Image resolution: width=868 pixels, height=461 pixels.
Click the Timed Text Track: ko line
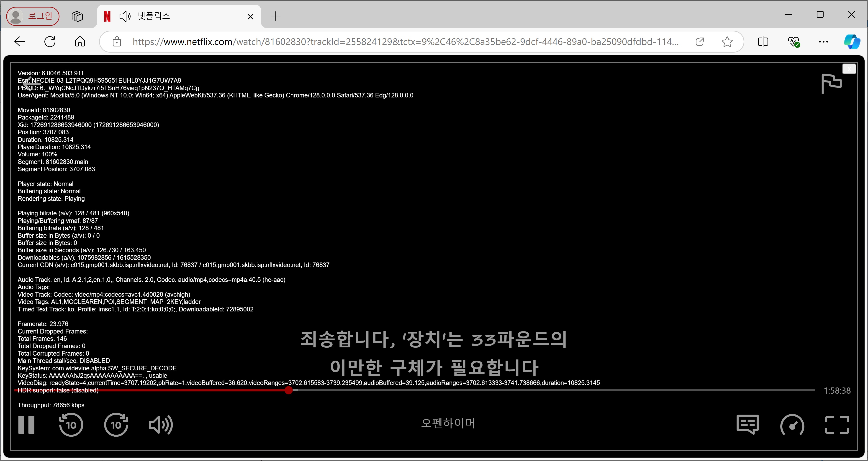(136, 309)
